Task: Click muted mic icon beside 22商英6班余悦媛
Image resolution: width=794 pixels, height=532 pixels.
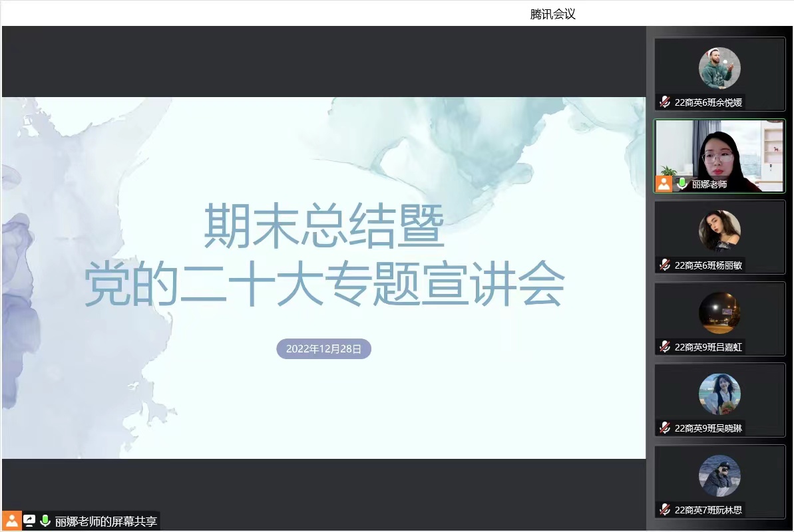Action: (665, 102)
